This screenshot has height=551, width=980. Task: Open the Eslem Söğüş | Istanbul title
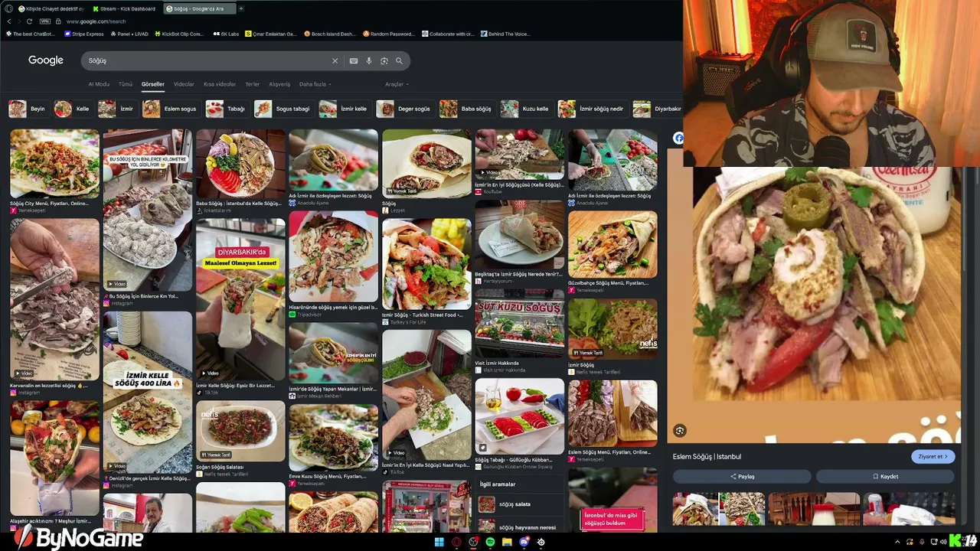click(x=707, y=457)
